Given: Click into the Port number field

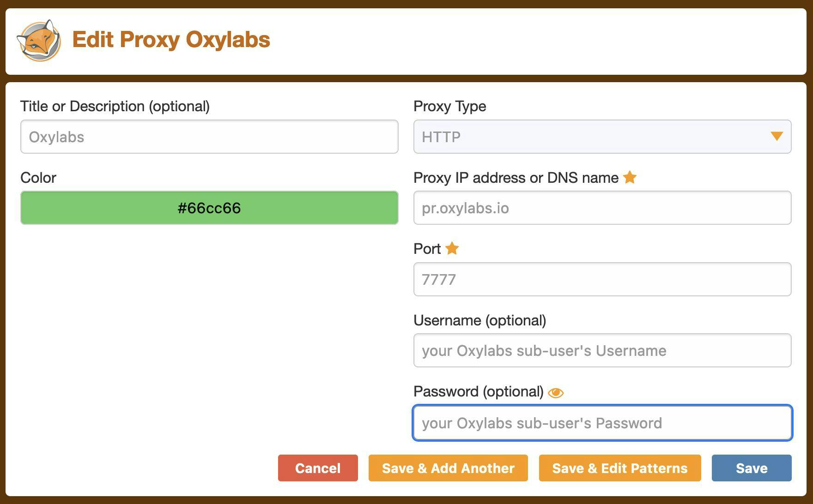Looking at the screenshot, I should pos(602,279).
